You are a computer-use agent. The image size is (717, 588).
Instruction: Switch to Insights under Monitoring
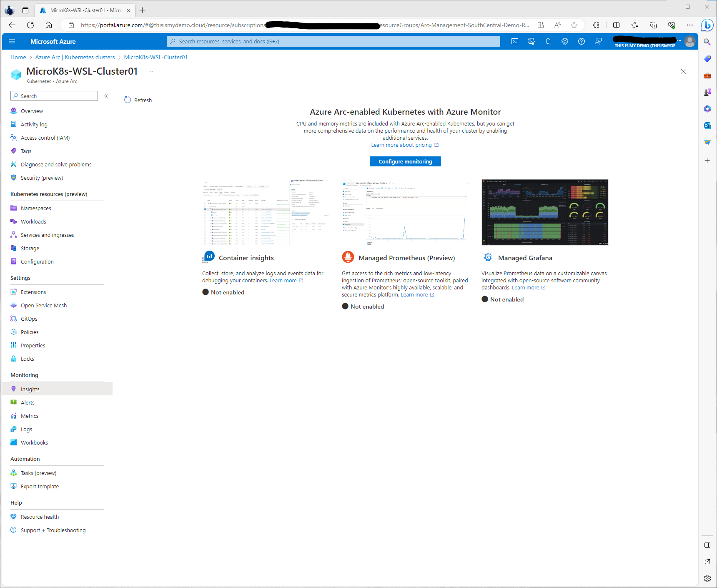pyautogui.click(x=30, y=389)
